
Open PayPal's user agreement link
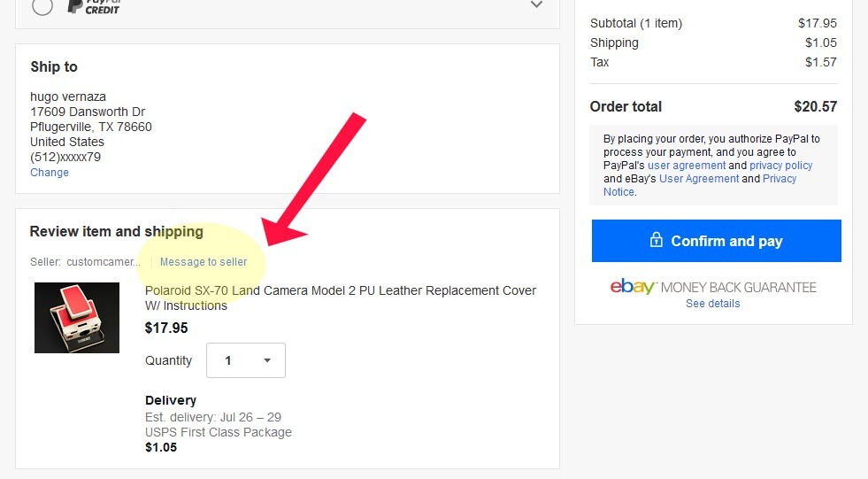coord(686,166)
